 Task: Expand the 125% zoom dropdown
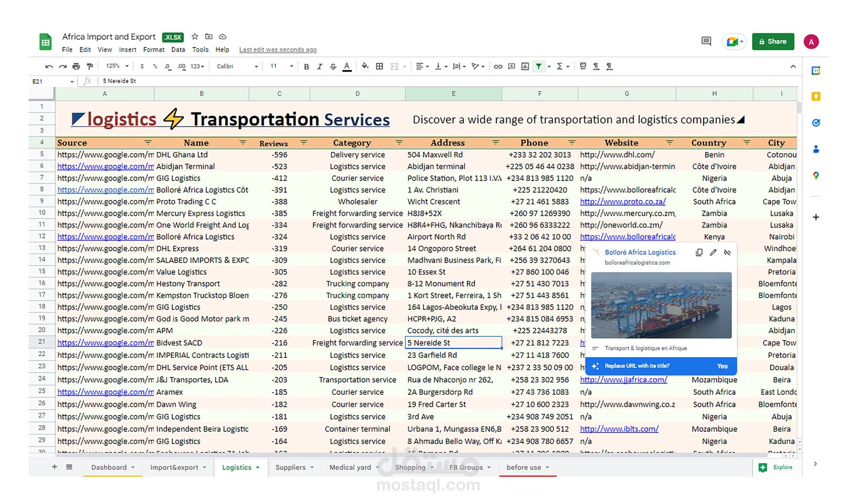(117, 66)
